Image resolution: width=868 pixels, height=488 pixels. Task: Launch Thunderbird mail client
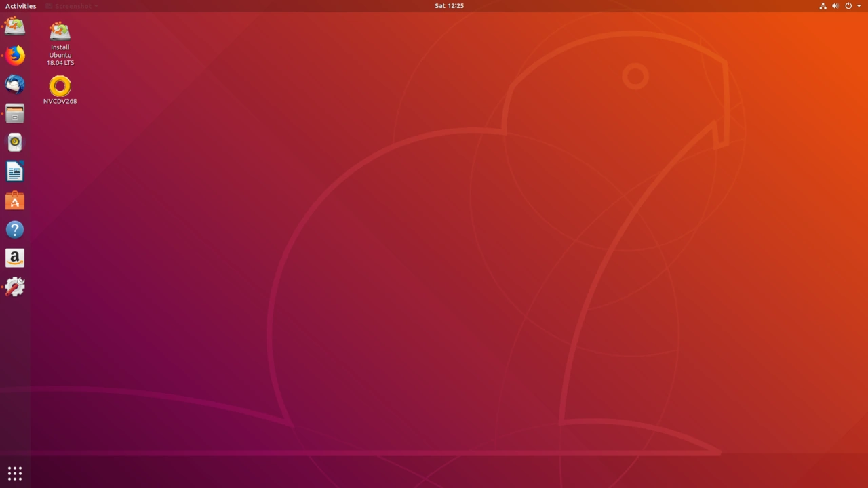(15, 84)
